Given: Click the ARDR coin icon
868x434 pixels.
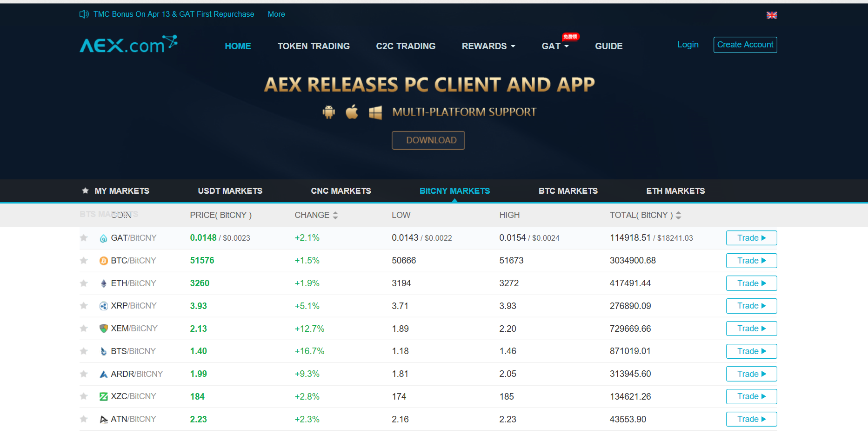Looking at the screenshot, I should point(104,374).
